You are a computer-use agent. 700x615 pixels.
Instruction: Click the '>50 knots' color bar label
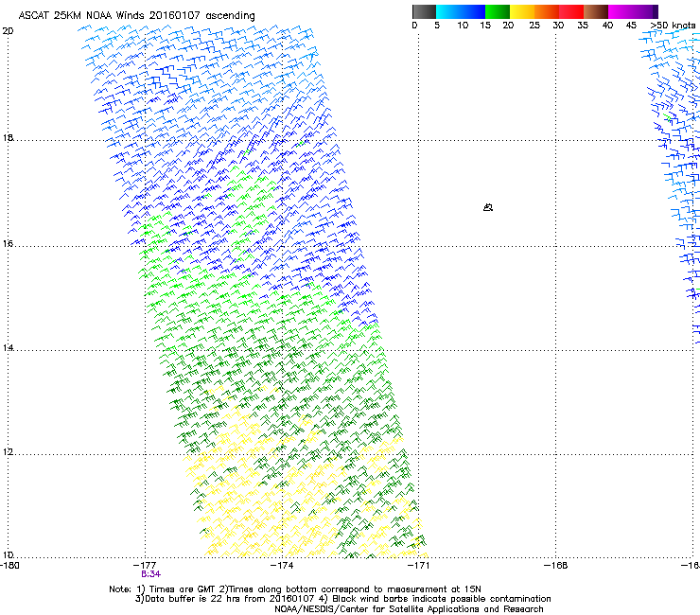(x=673, y=26)
